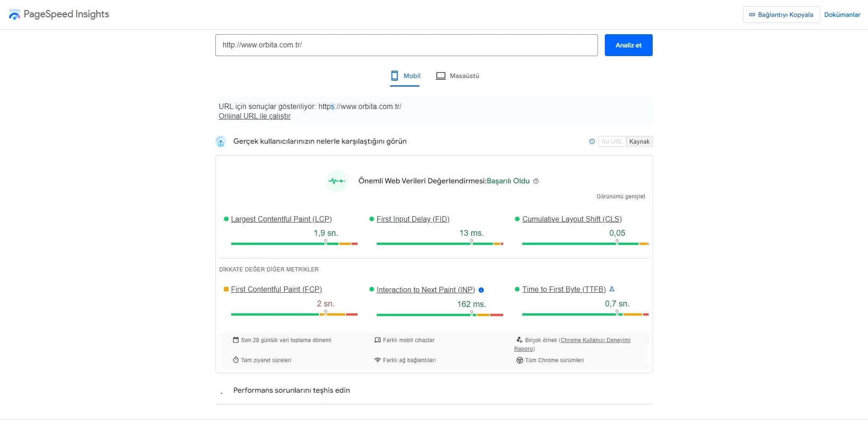Open the Dokümanlar link
Viewport: 868px width, 431px height.
(x=842, y=15)
